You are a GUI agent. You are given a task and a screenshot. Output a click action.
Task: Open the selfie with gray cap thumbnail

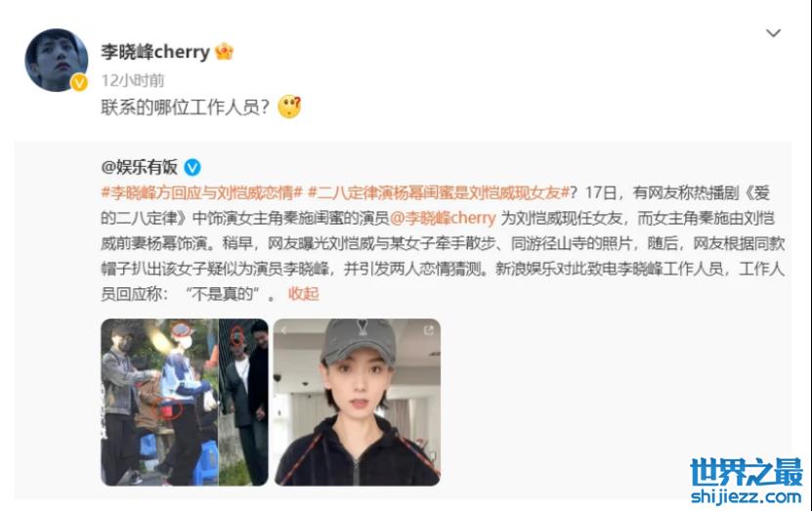click(357, 403)
